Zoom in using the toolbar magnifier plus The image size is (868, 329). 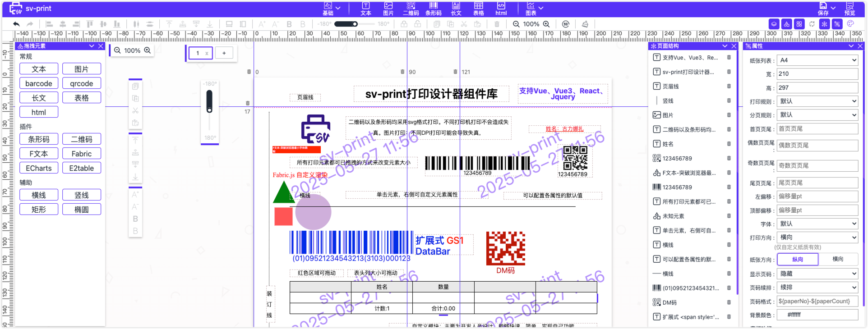[x=546, y=24]
